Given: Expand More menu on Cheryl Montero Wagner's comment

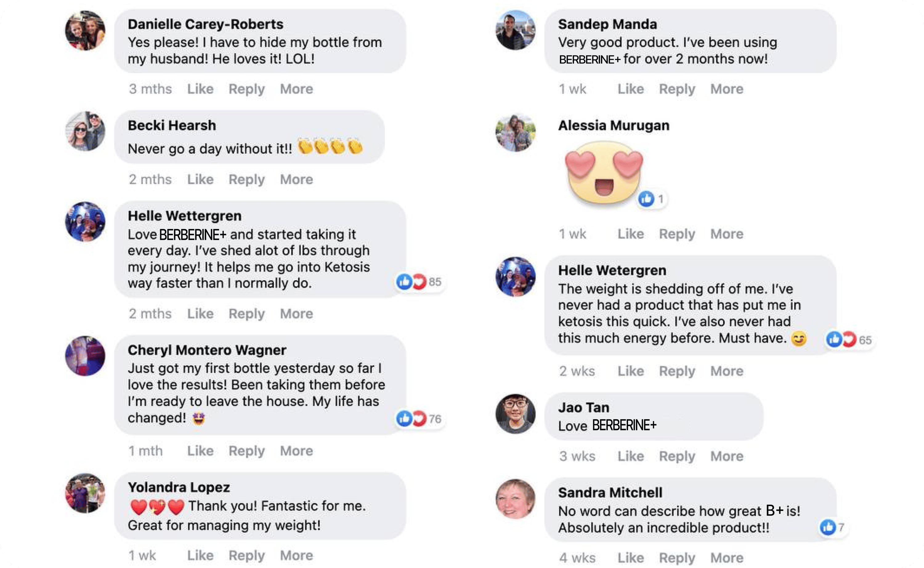Looking at the screenshot, I should coord(297,451).
